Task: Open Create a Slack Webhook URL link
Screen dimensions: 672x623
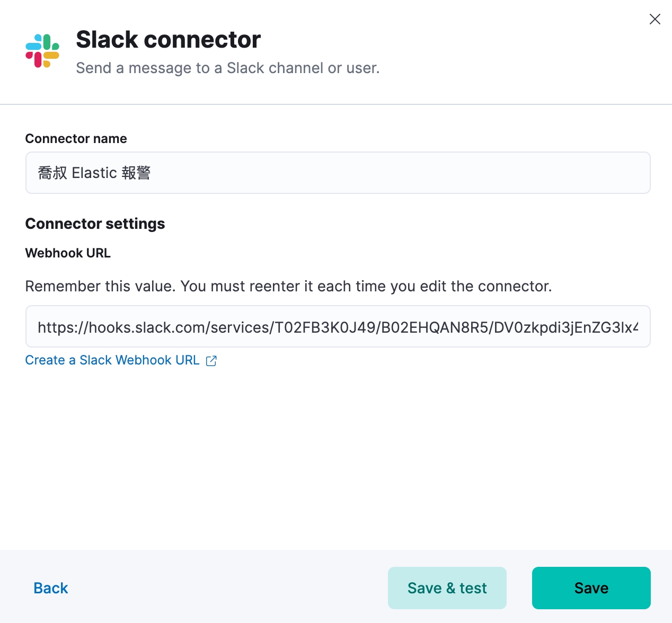Action: click(x=112, y=360)
